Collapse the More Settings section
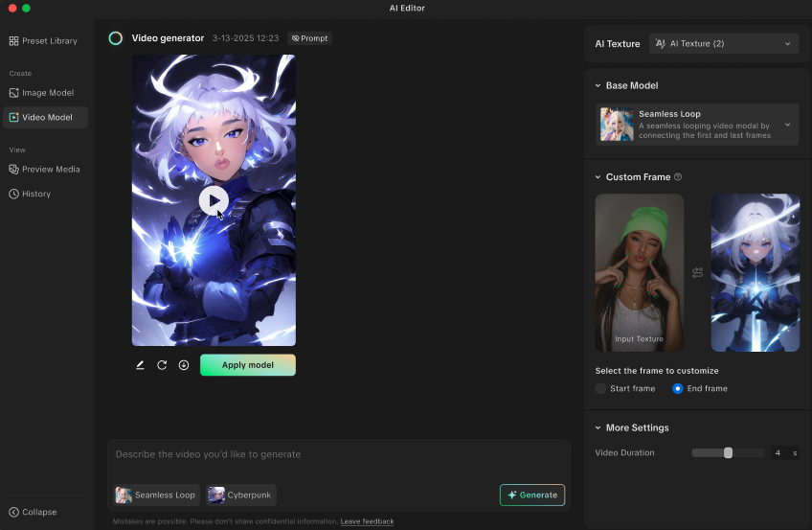Image resolution: width=812 pixels, height=530 pixels. 598,428
